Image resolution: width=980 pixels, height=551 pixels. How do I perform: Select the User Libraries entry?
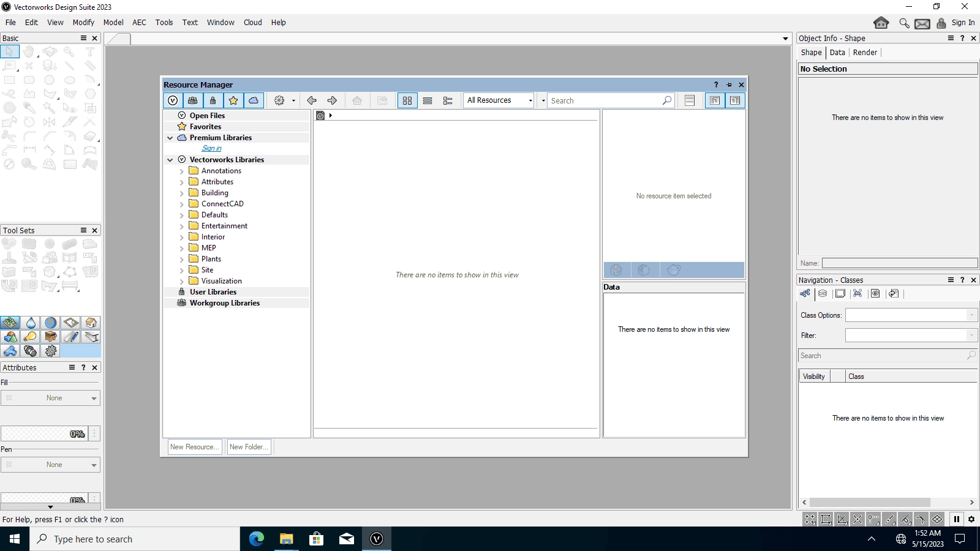point(213,292)
